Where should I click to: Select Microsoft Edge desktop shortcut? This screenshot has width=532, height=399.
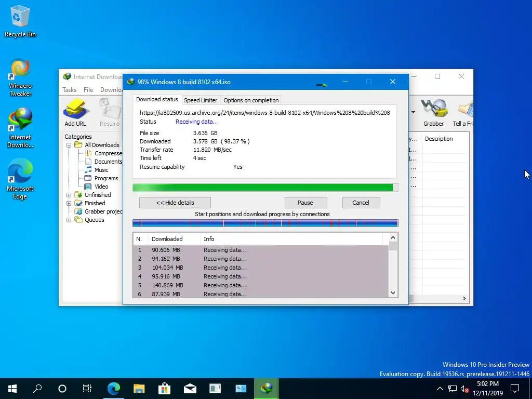[20, 179]
